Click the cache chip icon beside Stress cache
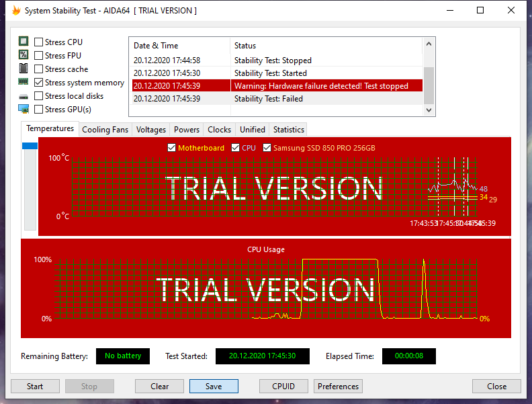 [24, 69]
